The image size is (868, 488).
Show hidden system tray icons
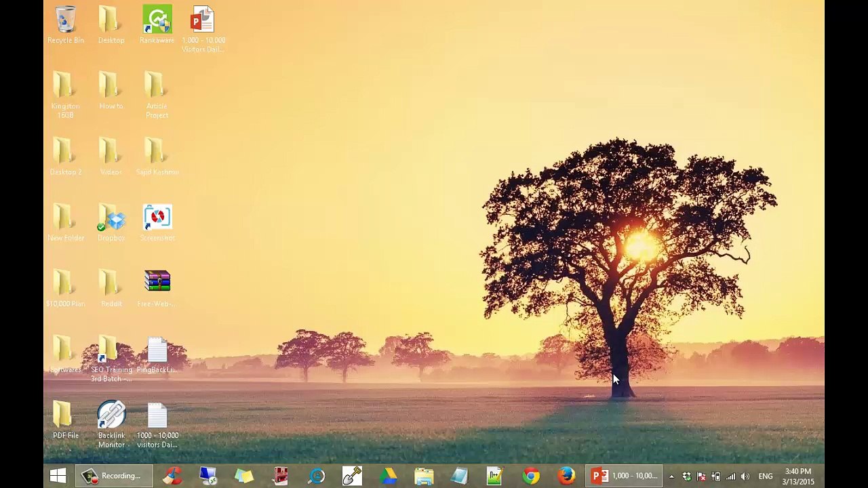(671, 476)
